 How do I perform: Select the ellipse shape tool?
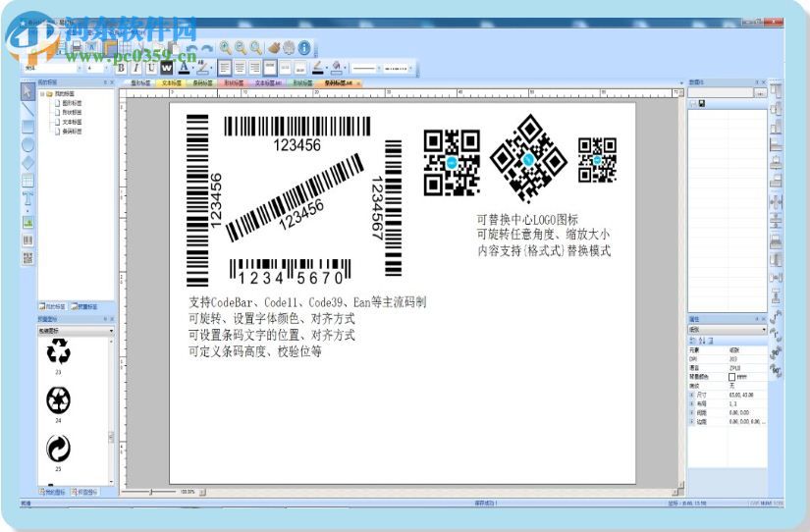click(x=27, y=145)
